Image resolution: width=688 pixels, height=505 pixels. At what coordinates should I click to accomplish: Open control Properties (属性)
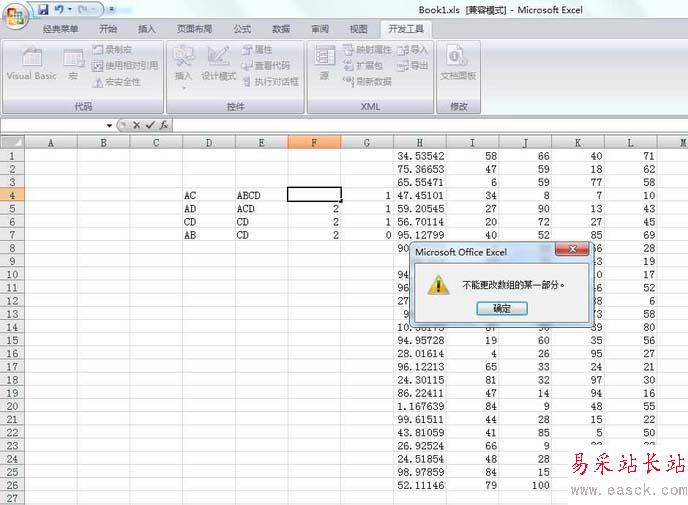point(258,50)
